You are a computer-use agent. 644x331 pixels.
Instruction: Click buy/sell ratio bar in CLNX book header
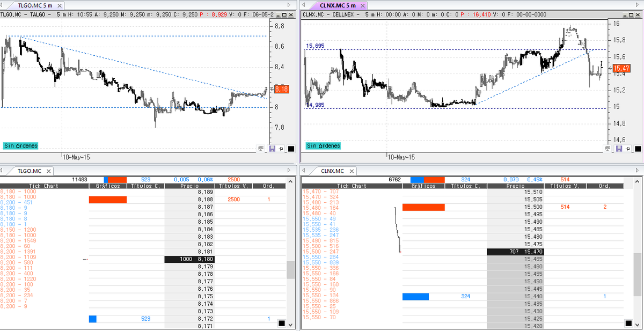click(x=427, y=179)
